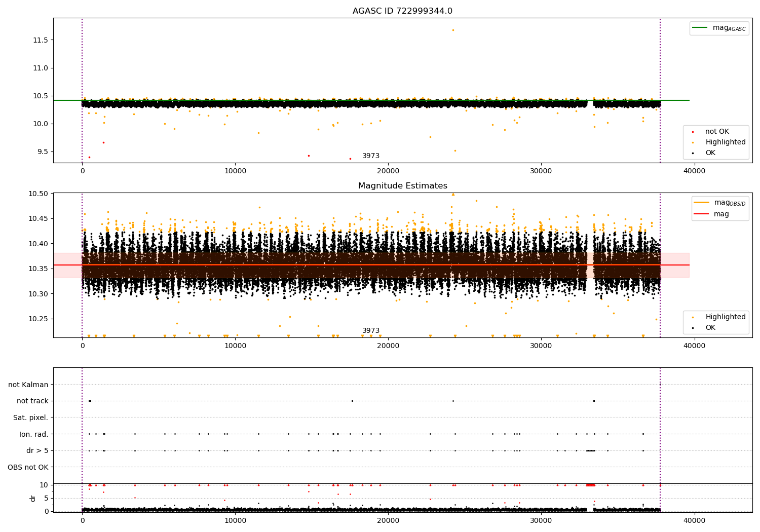Screen dimensions: 760x532
Task: Click the 'not Kalman' row label
Action: (28, 385)
